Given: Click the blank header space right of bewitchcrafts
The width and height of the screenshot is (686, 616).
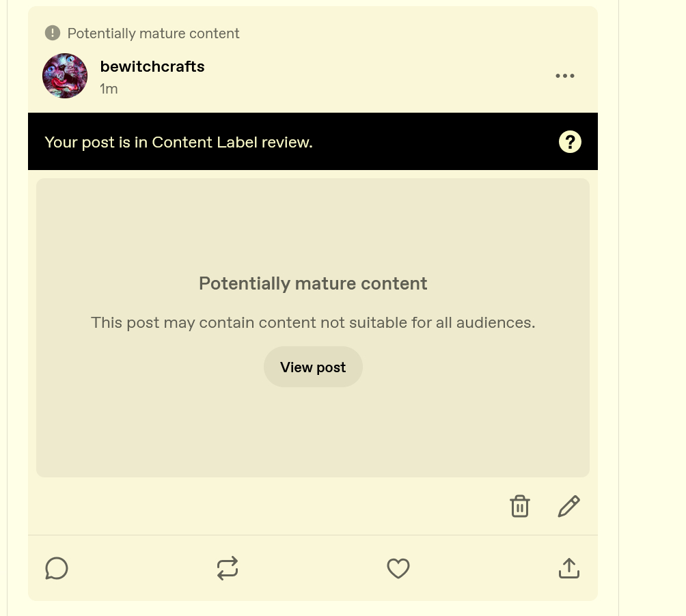Looking at the screenshot, I should (376, 75).
